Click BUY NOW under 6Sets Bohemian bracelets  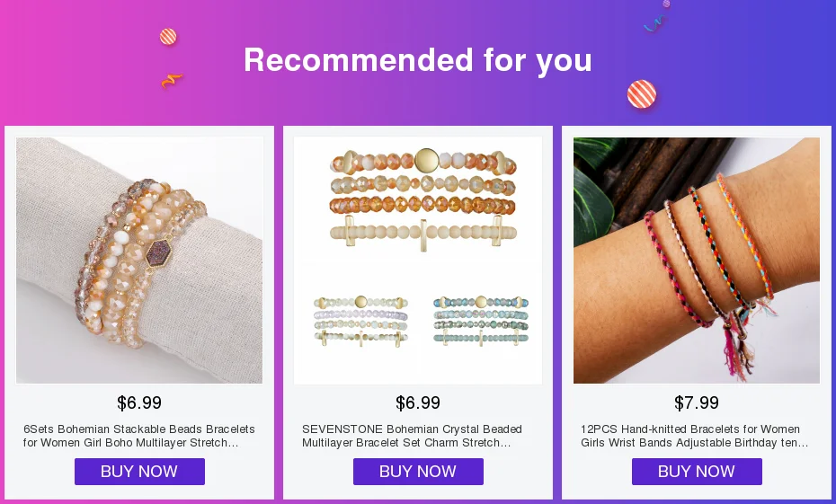pos(139,472)
